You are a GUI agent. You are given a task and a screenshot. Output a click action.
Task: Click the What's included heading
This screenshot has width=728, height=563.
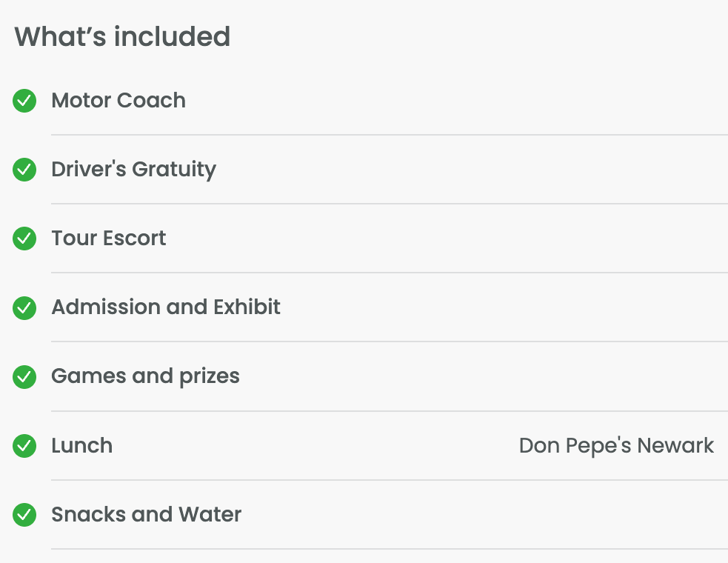click(x=122, y=37)
